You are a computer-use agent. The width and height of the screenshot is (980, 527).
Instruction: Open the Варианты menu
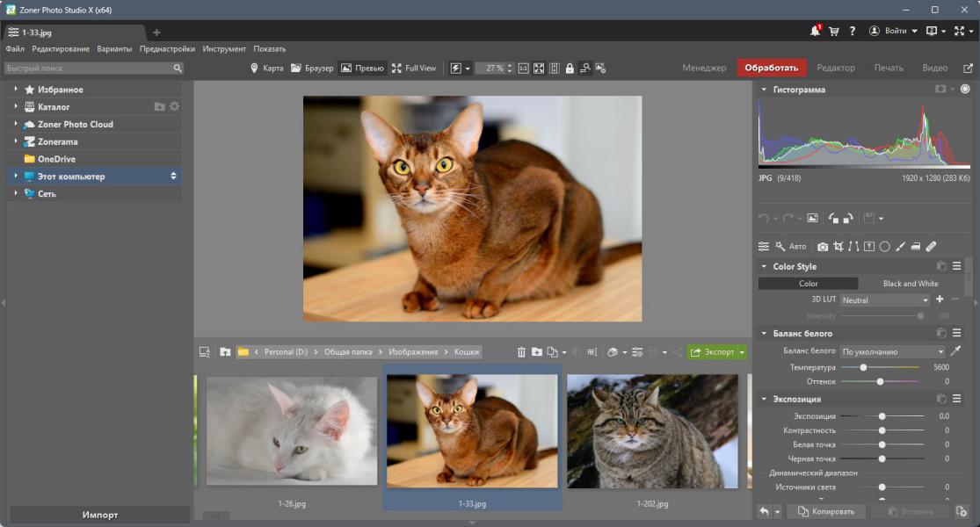click(114, 48)
